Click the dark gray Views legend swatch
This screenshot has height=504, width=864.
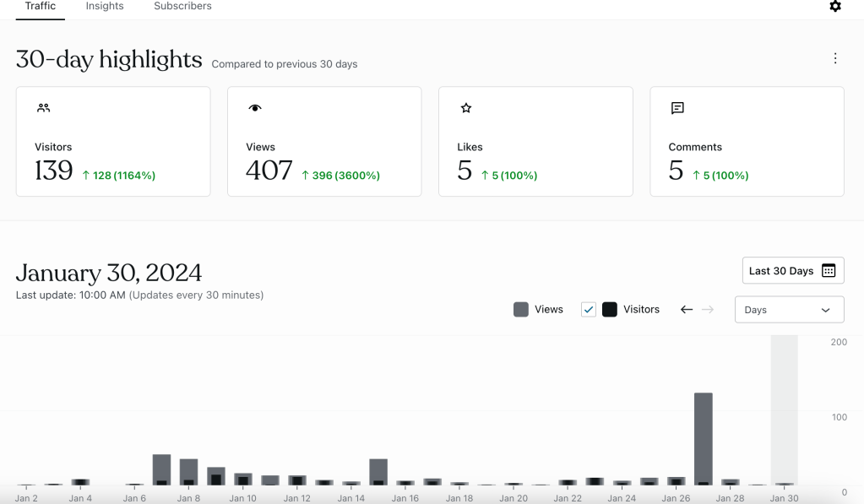(x=521, y=310)
